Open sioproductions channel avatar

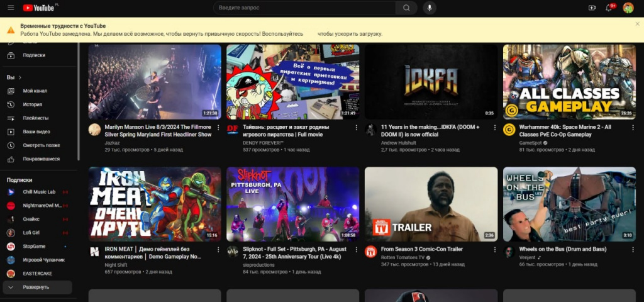click(x=233, y=252)
